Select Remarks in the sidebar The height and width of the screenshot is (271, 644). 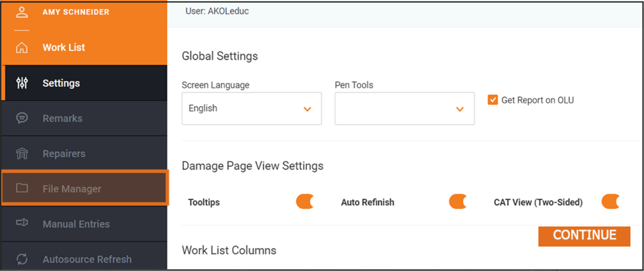tap(62, 118)
